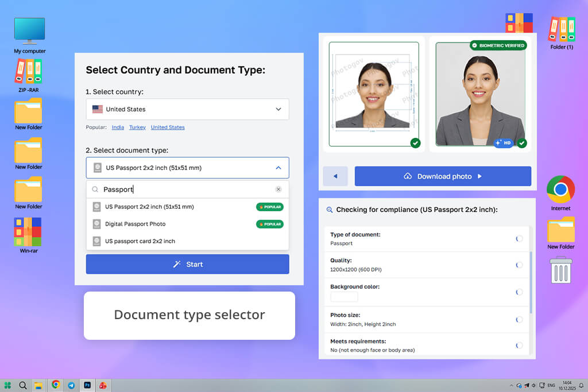Open the red app icon in taskbar

103,385
